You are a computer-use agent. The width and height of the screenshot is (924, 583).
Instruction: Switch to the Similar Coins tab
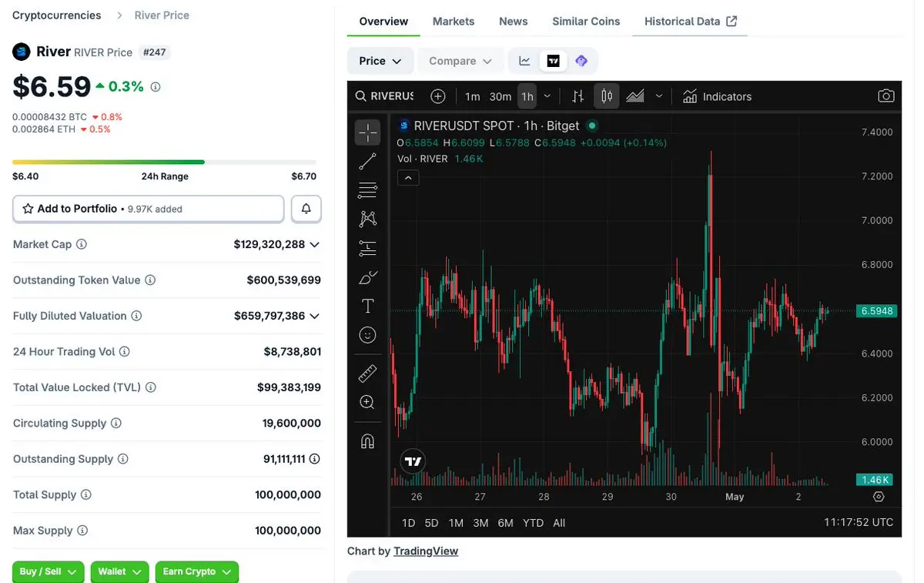[586, 21]
